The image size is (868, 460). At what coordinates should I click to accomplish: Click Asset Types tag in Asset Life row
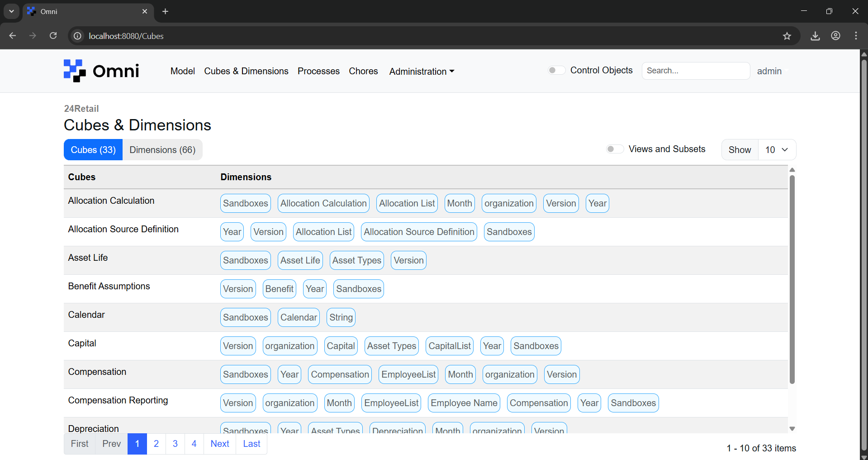357,260
